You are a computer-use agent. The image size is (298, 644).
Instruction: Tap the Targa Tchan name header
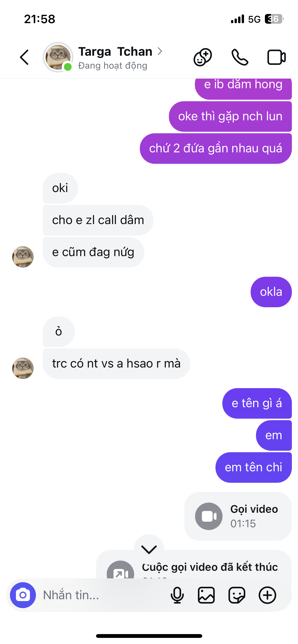point(115,51)
